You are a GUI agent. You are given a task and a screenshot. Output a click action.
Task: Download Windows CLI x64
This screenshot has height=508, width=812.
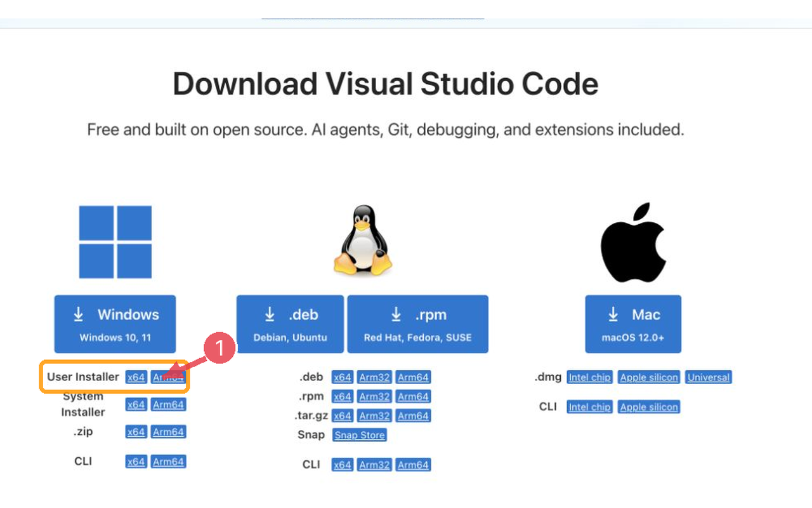coord(136,462)
